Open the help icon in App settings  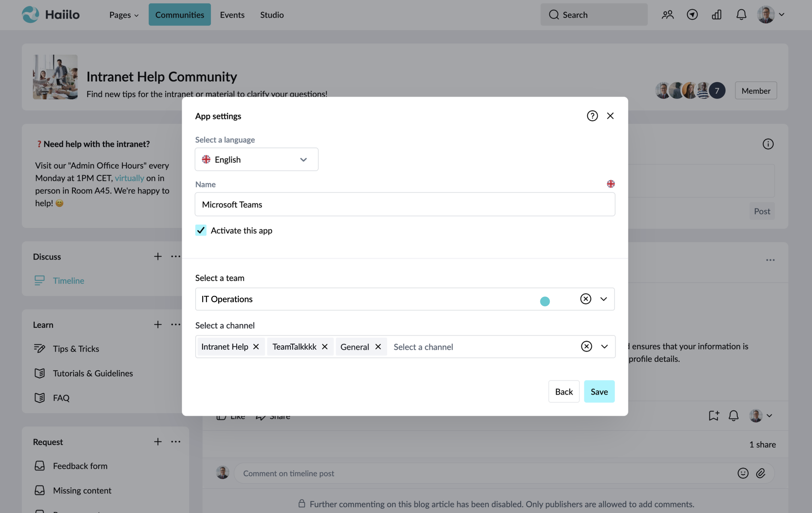592,116
